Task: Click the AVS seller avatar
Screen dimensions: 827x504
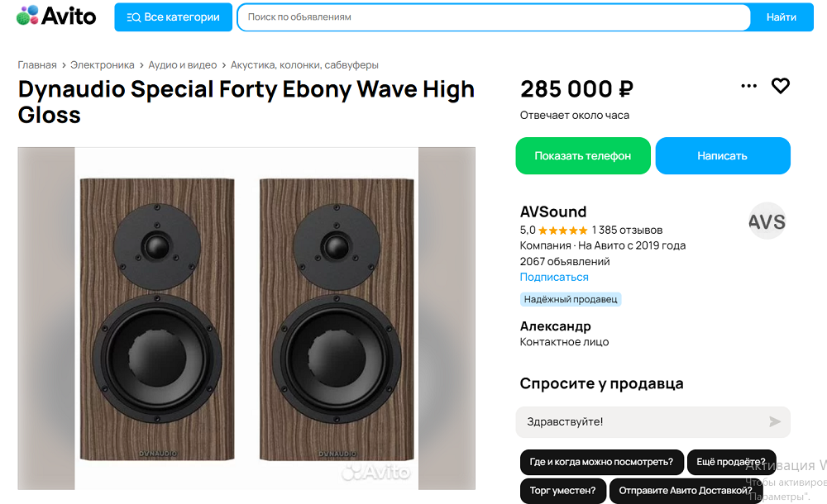Action: [x=767, y=221]
